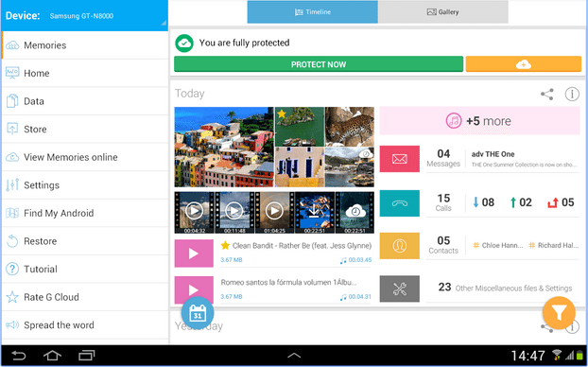Viewport: 588px width, 367px height.
Task: Tap the orange filter floating button
Action: point(559,313)
